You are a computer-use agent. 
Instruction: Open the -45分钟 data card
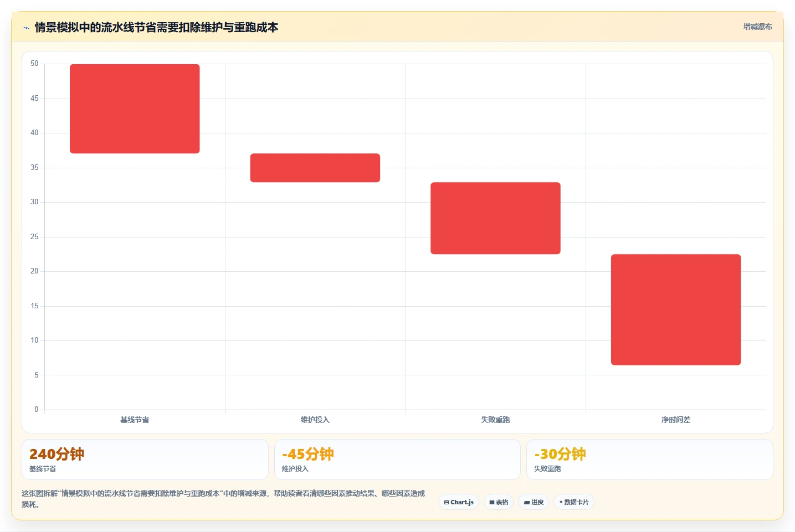[x=397, y=459]
